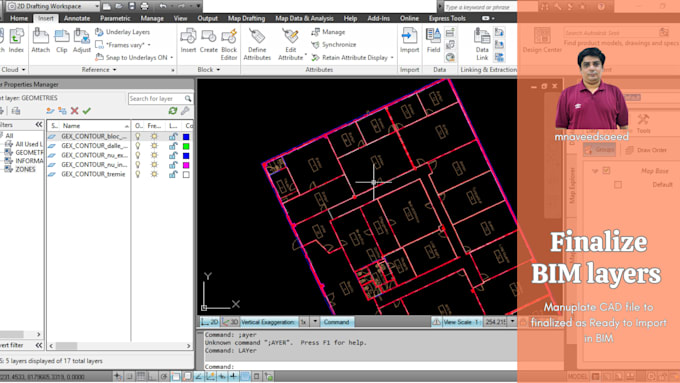Click the Save icon in quick access toolbar
Viewport: 680px width, 383px height.
pyautogui.click(x=131, y=6)
